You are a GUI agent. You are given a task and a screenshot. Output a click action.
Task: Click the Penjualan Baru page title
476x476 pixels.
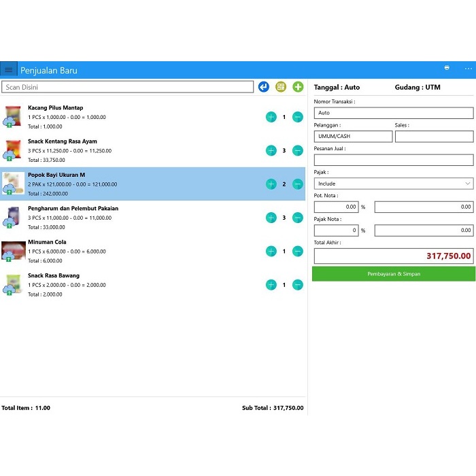49,71
